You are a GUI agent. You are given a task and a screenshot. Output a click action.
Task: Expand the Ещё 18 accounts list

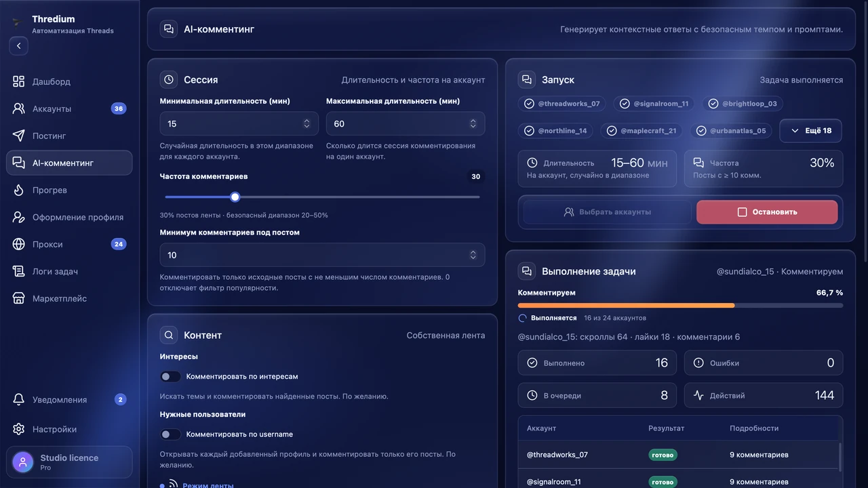(810, 131)
